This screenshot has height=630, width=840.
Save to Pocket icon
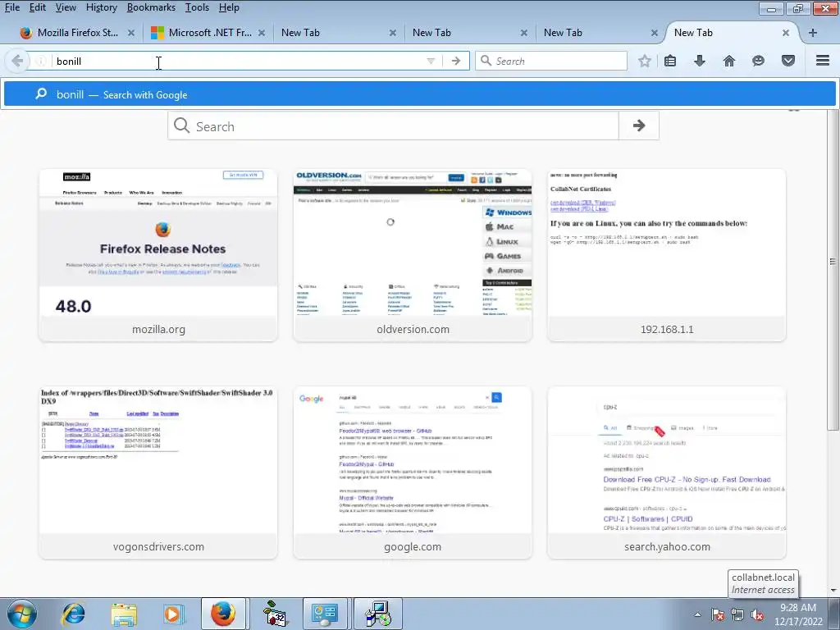tap(788, 61)
